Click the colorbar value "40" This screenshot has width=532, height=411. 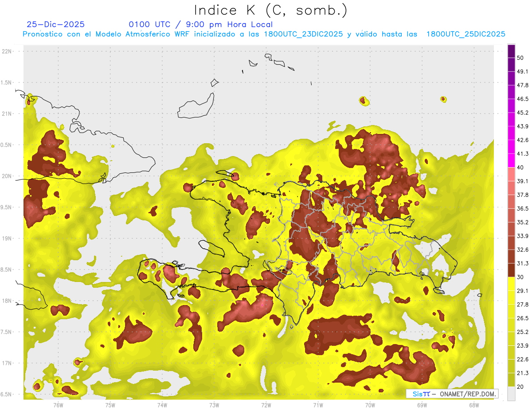pos(520,167)
